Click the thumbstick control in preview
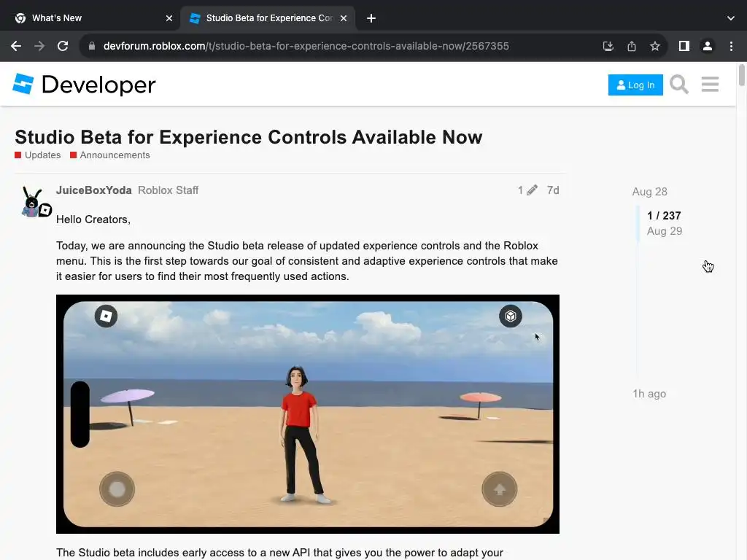This screenshot has width=747, height=560. [x=117, y=489]
